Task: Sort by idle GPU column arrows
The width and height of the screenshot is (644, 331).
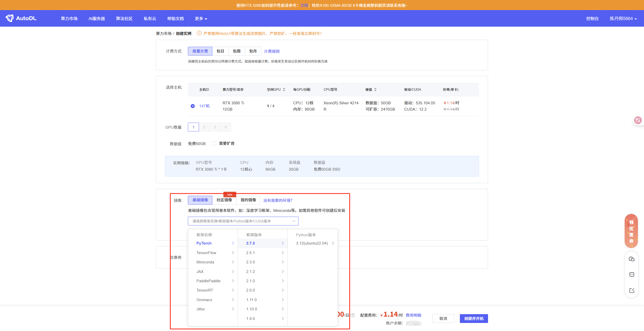Action: coord(284,89)
